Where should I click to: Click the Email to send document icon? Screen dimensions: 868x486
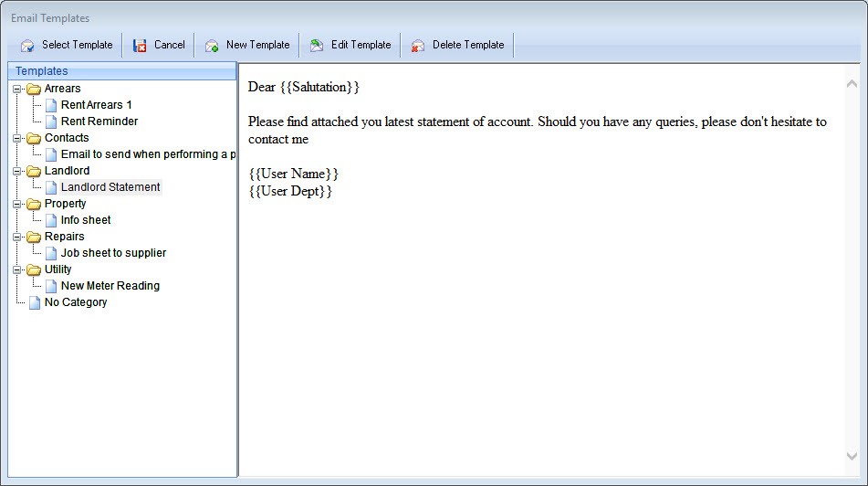pyautogui.click(x=51, y=154)
